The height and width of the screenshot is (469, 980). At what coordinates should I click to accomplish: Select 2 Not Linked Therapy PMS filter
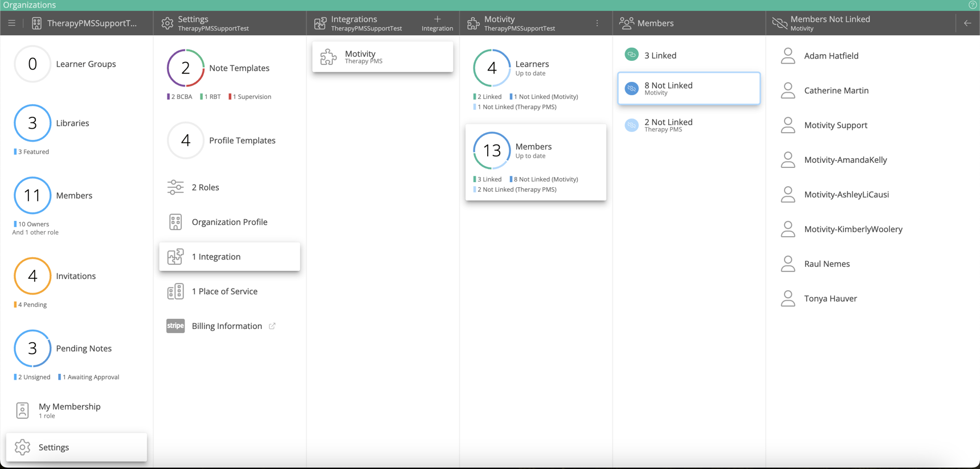688,125
